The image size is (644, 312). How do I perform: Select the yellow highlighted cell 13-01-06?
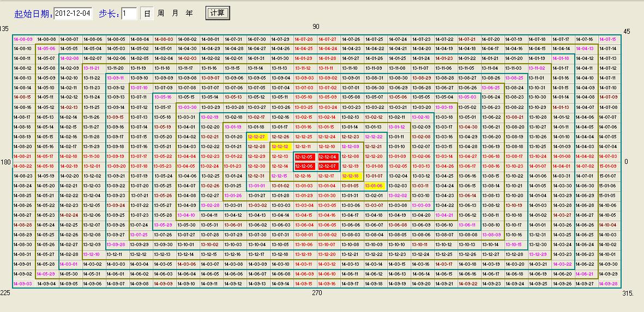pos(374,186)
